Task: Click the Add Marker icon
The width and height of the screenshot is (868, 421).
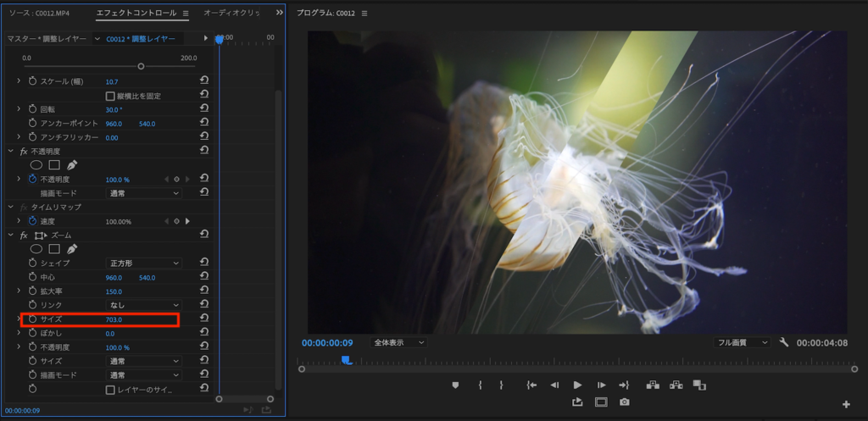Action: point(455,385)
